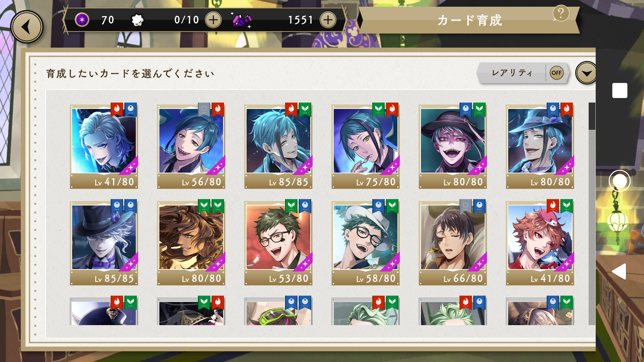
Task: Tap the purple gem currency icon
Action: coord(241,20)
